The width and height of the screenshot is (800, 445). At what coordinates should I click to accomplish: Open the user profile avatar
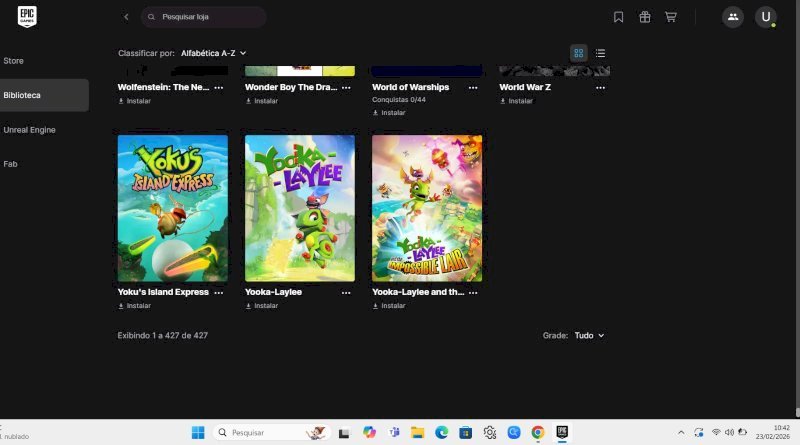click(765, 17)
